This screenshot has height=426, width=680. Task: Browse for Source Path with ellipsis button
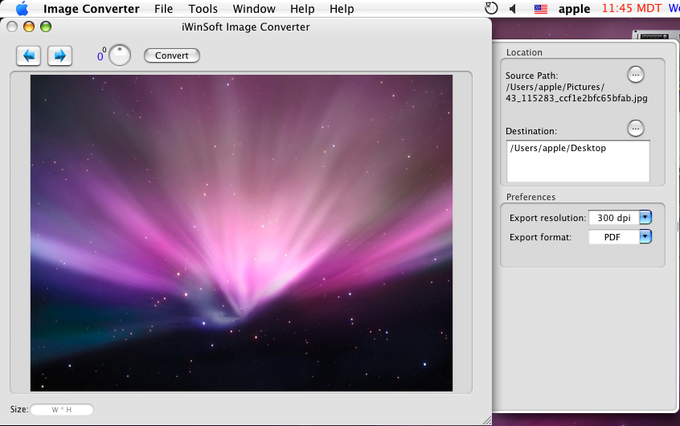pyautogui.click(x=636, y=74)
